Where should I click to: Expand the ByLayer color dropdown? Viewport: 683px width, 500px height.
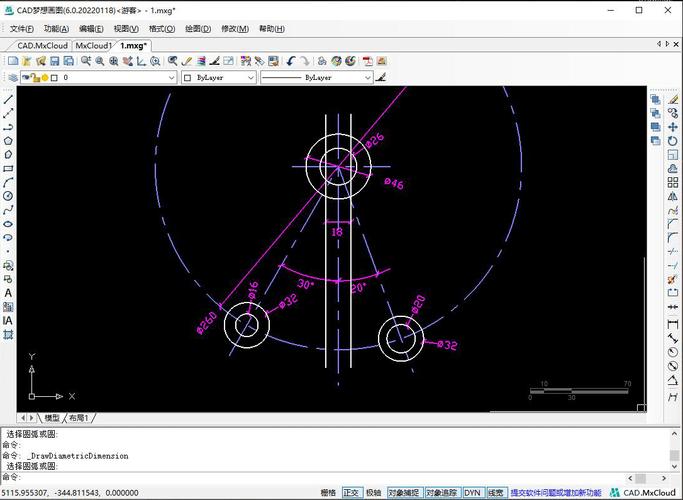click(219, 77)
